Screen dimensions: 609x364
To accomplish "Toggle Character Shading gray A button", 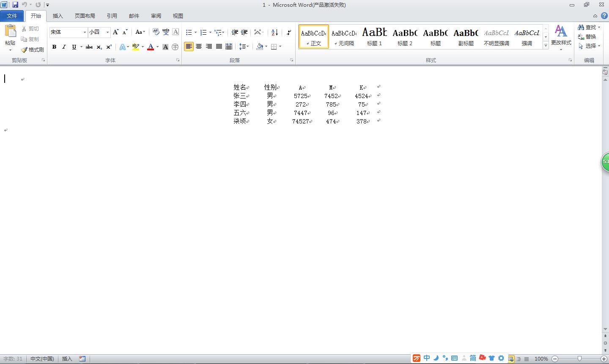I will click(x=165, y=47).
